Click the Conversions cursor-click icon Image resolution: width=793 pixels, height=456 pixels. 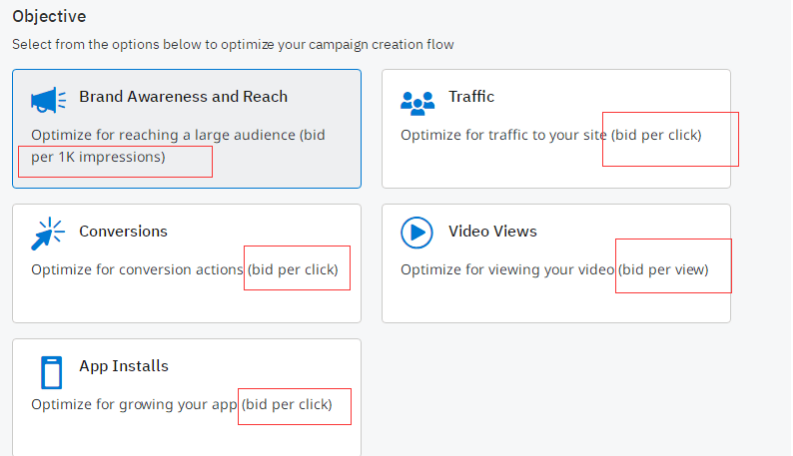click(47, 233)
